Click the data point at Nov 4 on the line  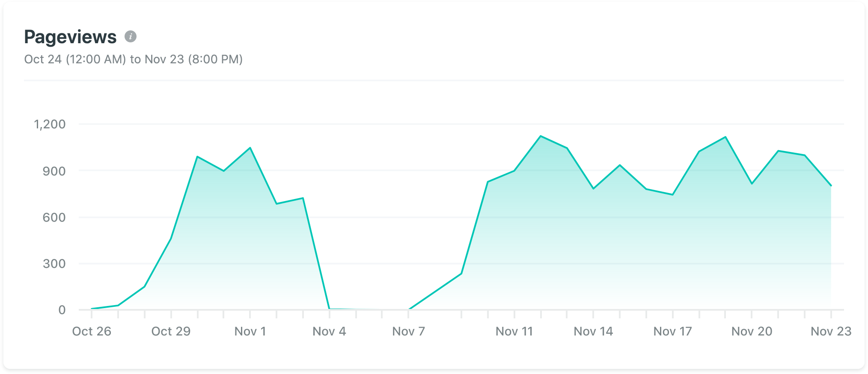tap(329, 309)
